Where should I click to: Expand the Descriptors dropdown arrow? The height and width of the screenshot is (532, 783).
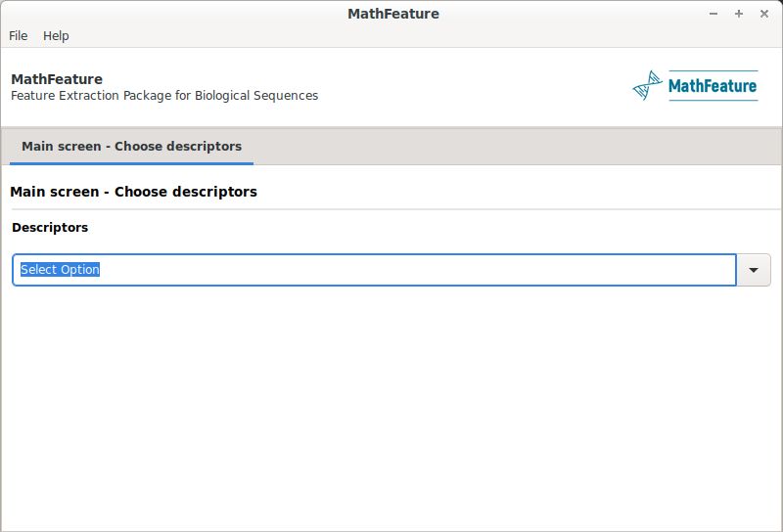coord(754,270)
